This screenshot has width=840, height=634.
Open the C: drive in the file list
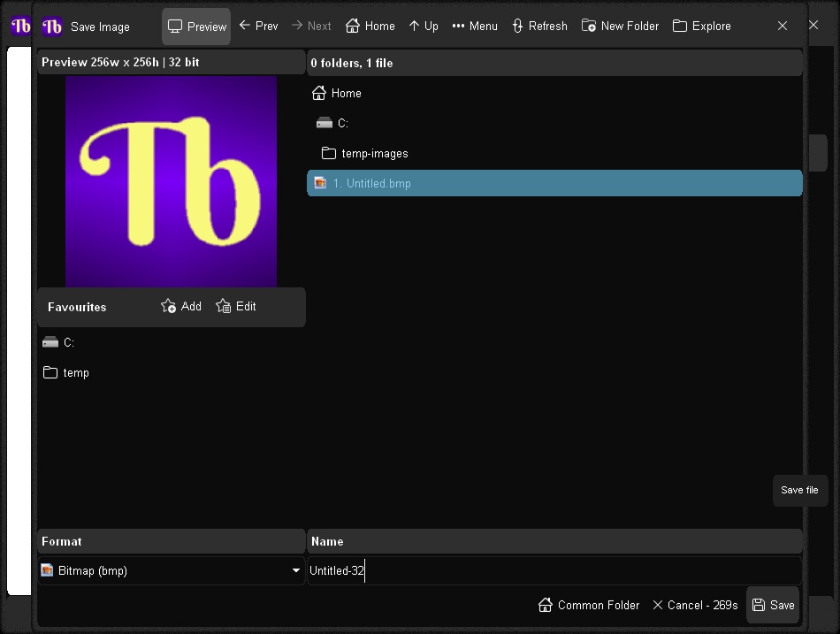click(554, 123)
